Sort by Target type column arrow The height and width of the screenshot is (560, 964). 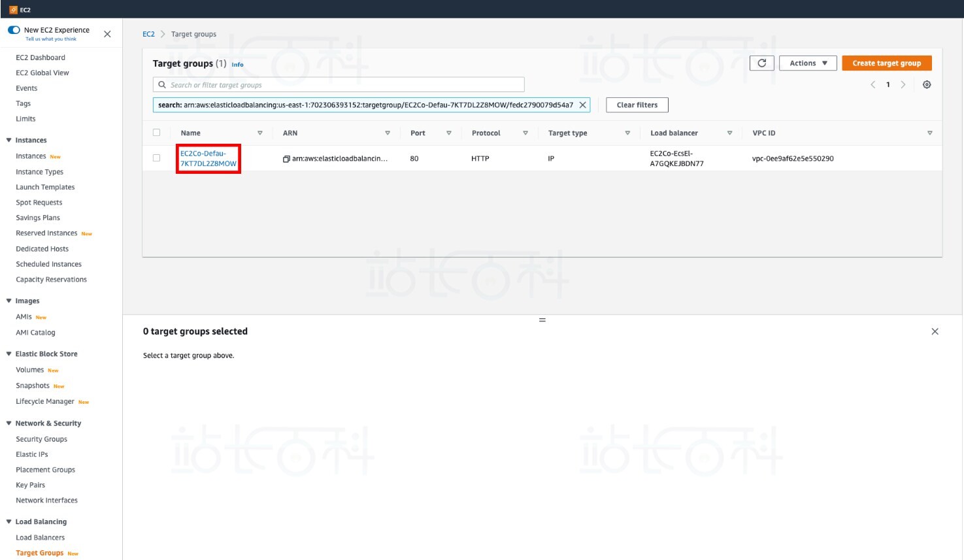tap(627, 133)
